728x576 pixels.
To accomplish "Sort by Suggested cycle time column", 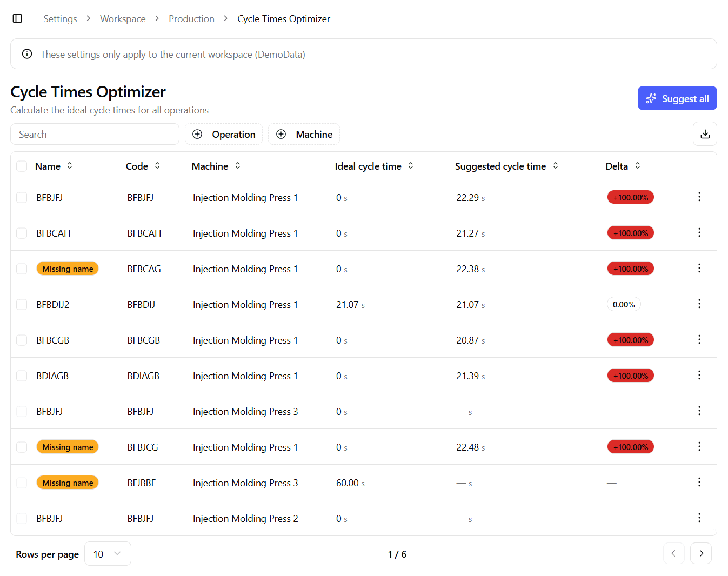I will pos(555,166).
